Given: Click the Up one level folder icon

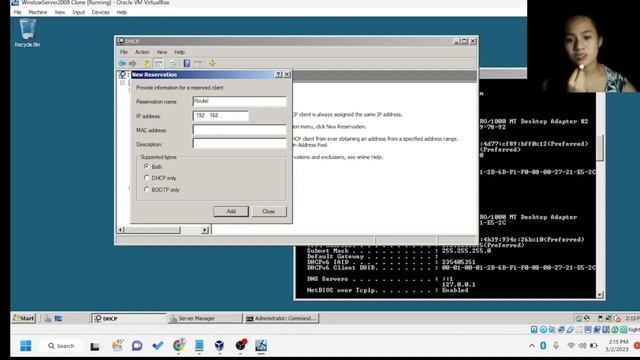Looking at the screenshot, I should [147, 63].
